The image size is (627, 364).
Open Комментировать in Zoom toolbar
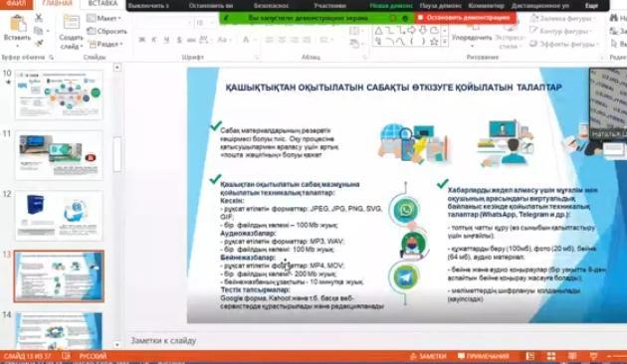coord(486,6)
